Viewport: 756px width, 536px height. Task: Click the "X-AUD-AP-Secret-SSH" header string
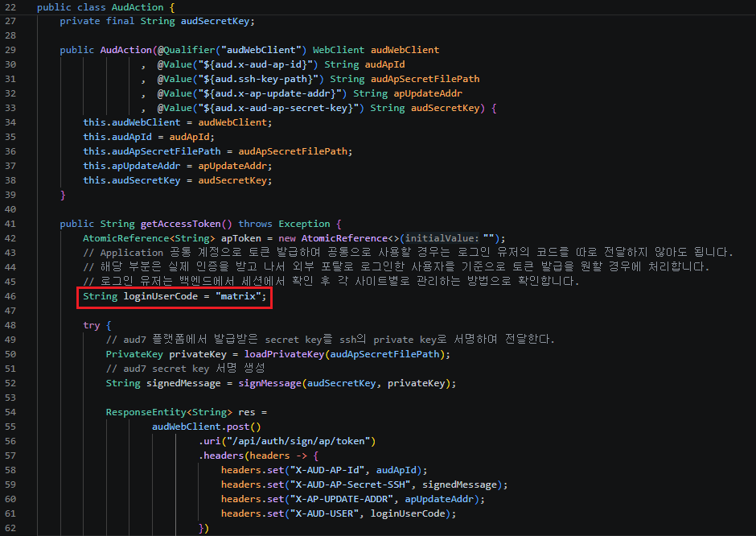tap(350, 484)
